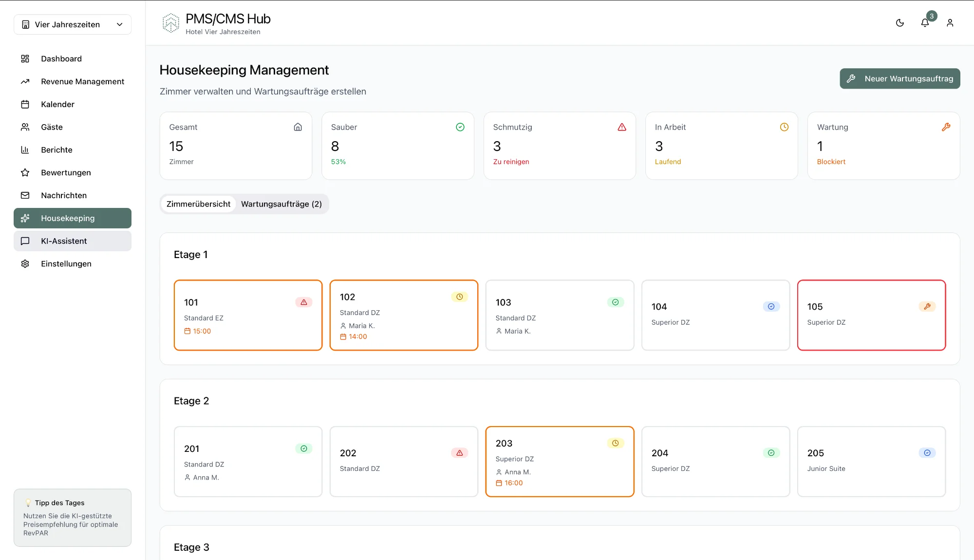Click the blue check badge on room 104
This screenshot has width=974, height=560.
pos(771,307)
